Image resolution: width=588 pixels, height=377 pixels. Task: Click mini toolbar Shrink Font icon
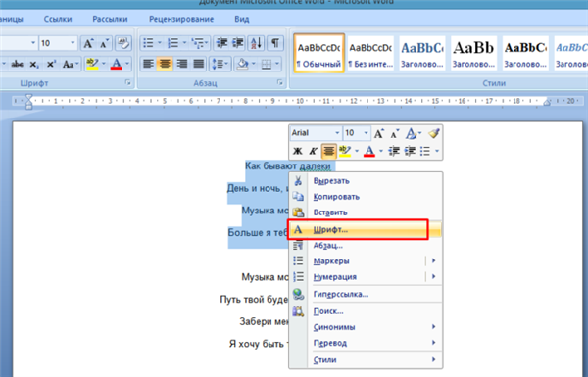pyautogui.click(x=395, y=133)
